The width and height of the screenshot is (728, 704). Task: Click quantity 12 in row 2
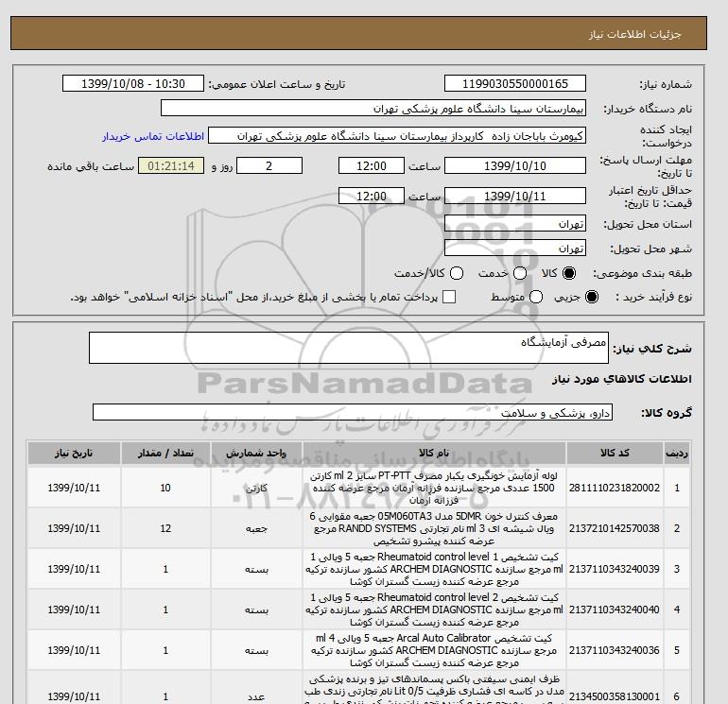[x=165, y=528]
